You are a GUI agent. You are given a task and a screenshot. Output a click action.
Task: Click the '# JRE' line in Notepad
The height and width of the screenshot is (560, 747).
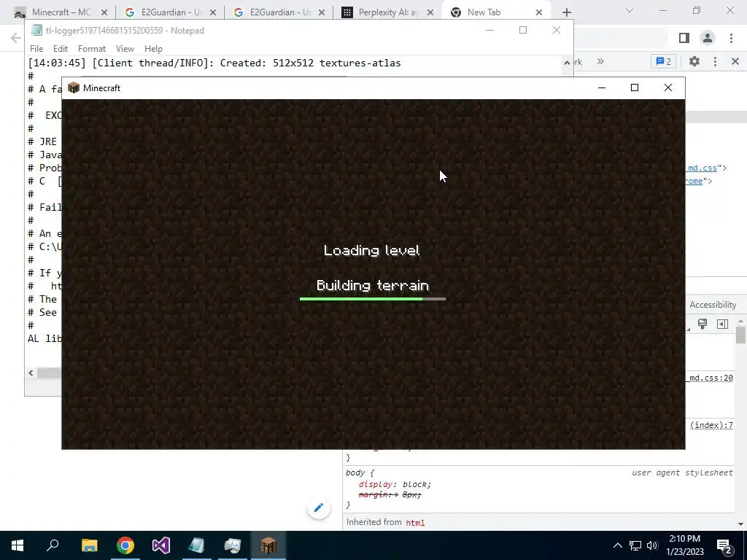tap(42, 141)
